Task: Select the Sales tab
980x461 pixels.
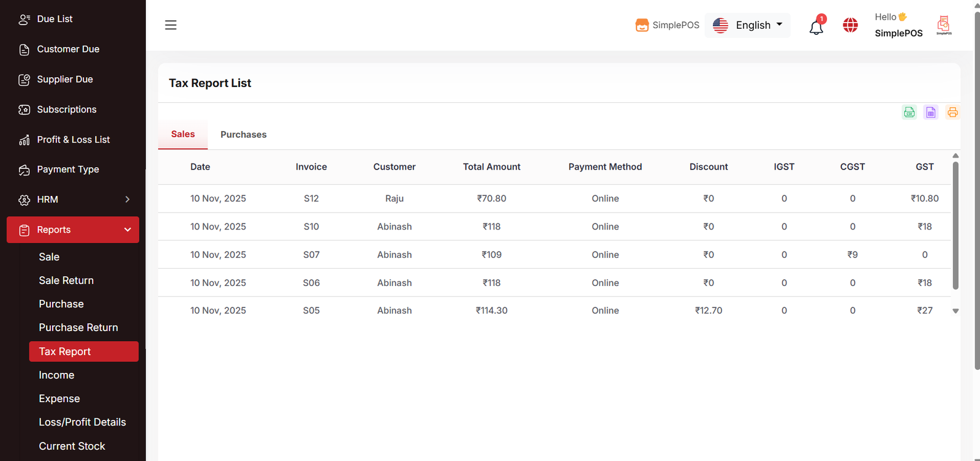Action: [x=183, y=134]
